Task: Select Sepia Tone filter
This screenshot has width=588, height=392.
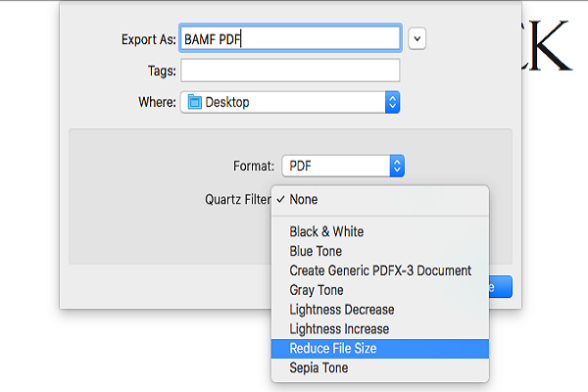Action: [318, 367]
